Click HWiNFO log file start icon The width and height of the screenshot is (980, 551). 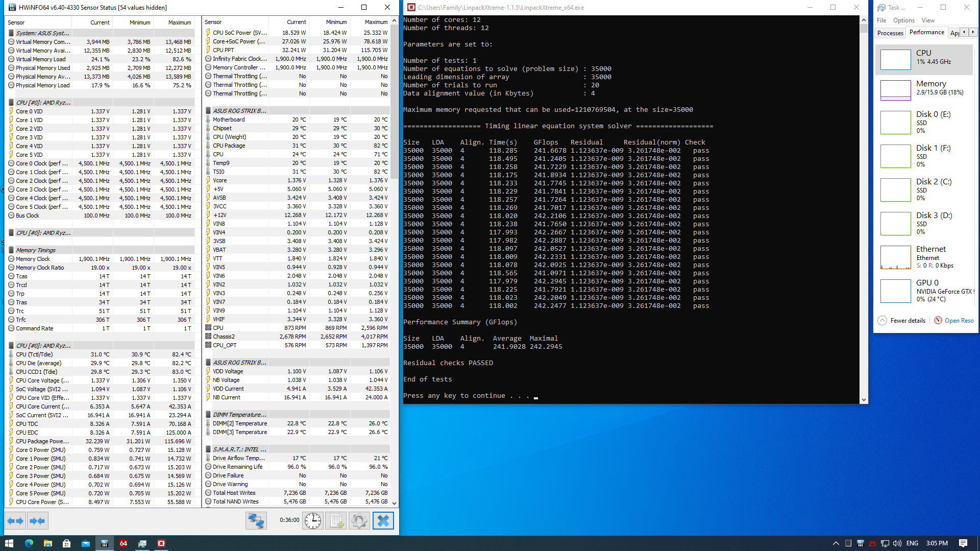click(x=336, y=521)
